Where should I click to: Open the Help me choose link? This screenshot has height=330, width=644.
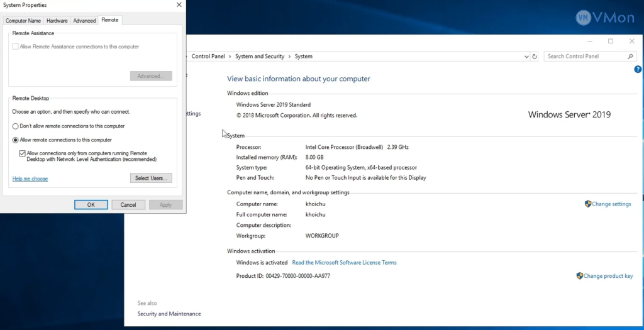30,179
